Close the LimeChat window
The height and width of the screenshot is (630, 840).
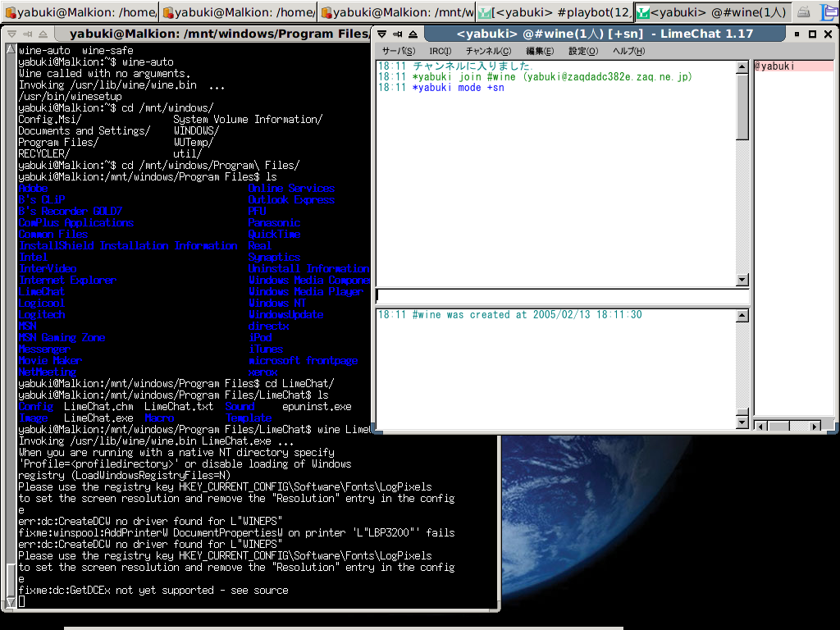(828, 34)
